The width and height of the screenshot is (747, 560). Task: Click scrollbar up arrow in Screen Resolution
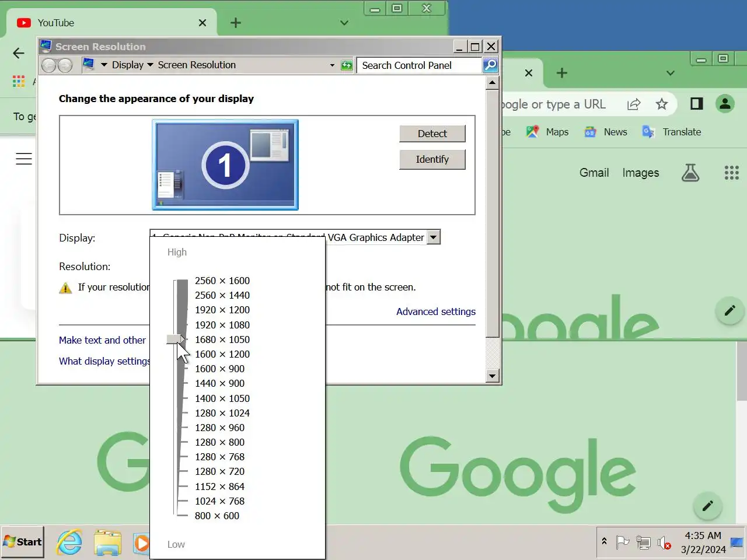click(492, 83)
